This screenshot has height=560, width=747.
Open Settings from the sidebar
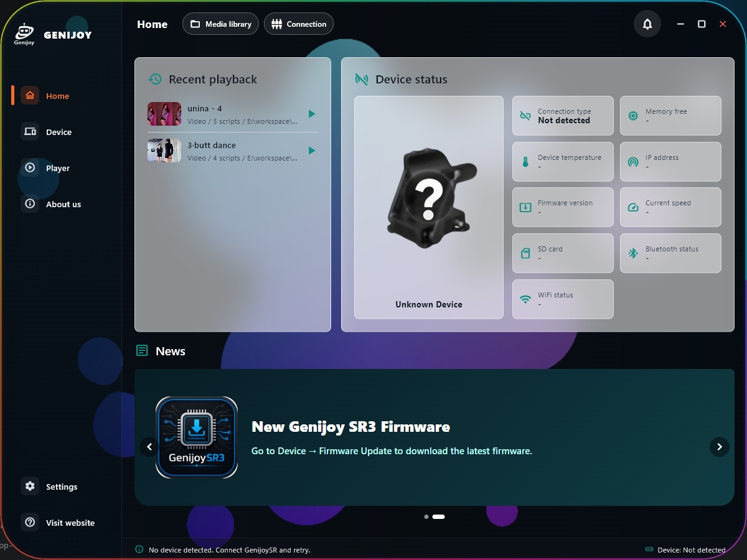[x=62, y=487]
